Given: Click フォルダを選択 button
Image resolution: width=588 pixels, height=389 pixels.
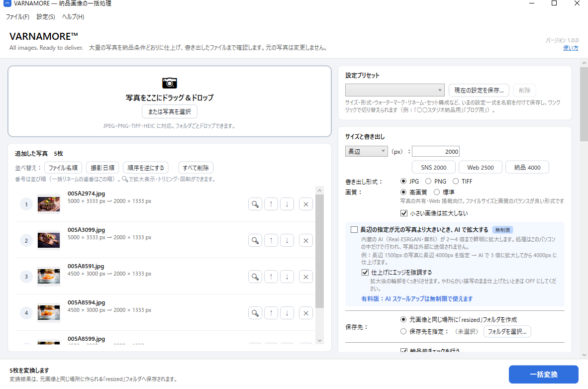Looking at the screenshot, I should 507,332.
